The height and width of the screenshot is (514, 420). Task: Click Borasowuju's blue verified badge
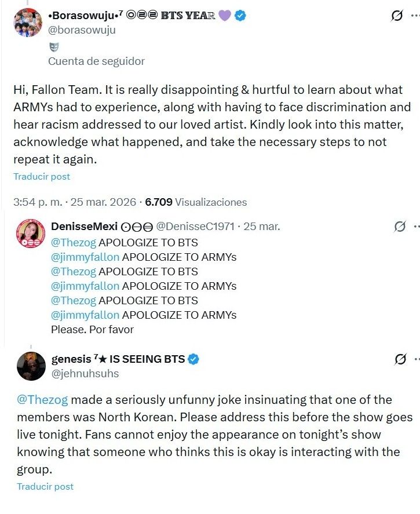coord(240,16)
